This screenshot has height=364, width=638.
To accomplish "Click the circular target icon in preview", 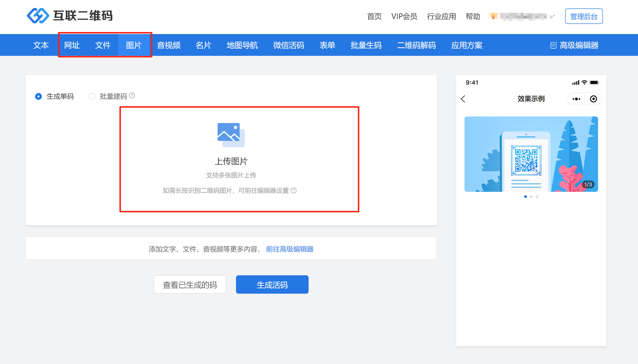I will tap(593, 99).
